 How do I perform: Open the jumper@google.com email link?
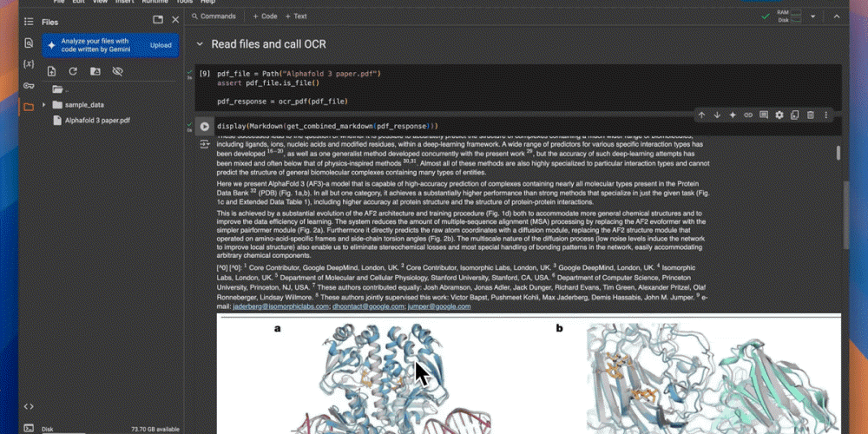439,306
